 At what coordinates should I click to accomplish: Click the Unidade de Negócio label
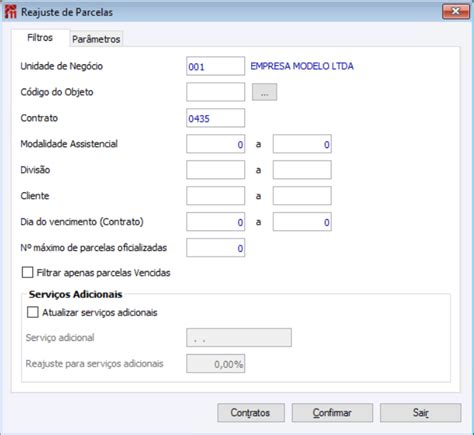(62, 66)
